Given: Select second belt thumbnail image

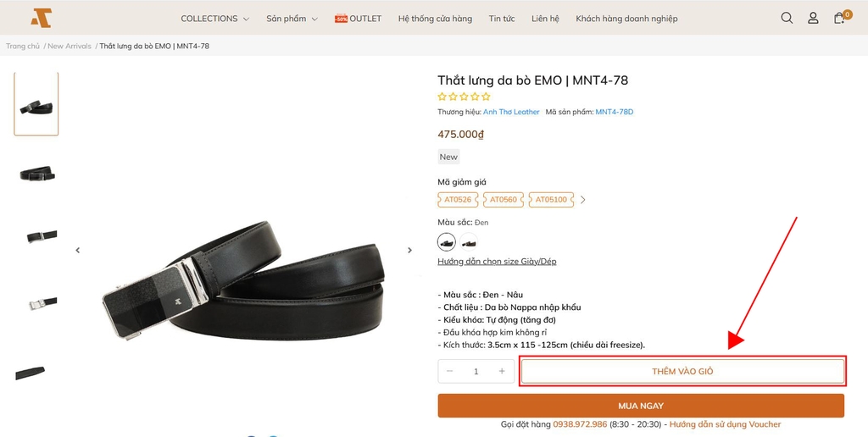Looking at the screenshot, I should 36,174.
